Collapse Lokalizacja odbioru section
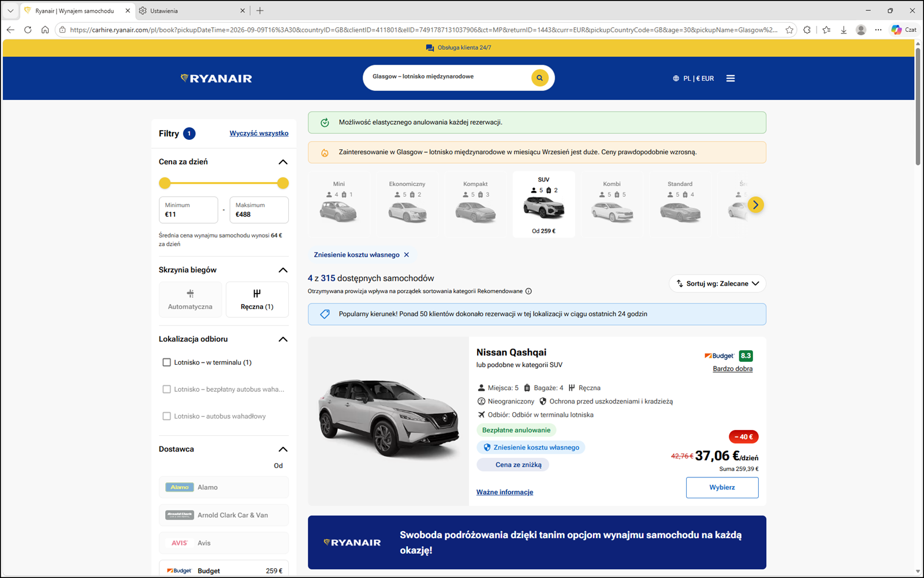Viewport: 924px width, 578px height. pyautogui.click(x=283, y=339)
